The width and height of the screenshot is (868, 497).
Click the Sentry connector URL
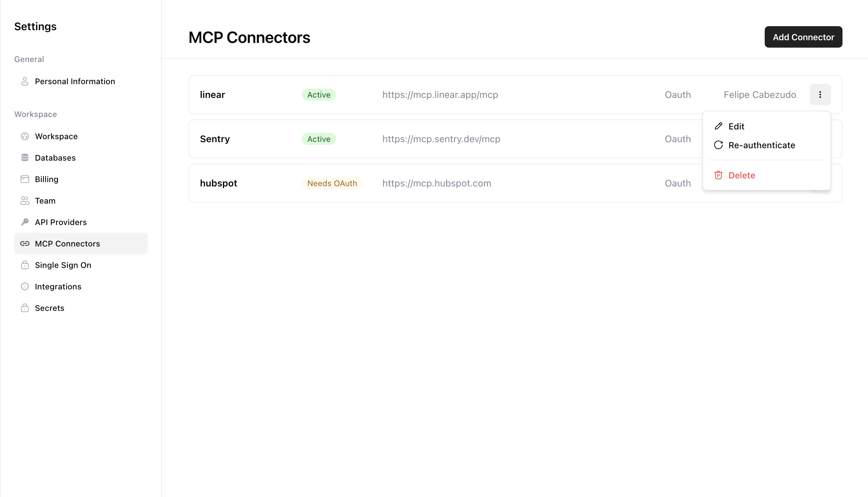click(441, 139)
